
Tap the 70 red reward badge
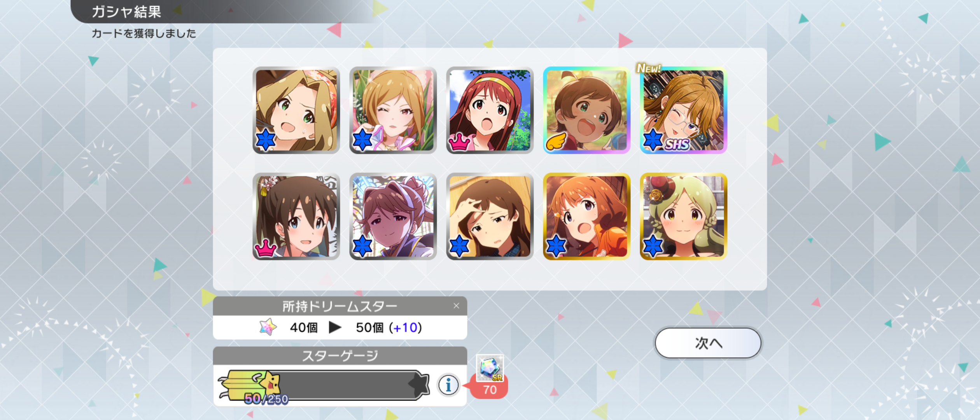tap(489, 390)
